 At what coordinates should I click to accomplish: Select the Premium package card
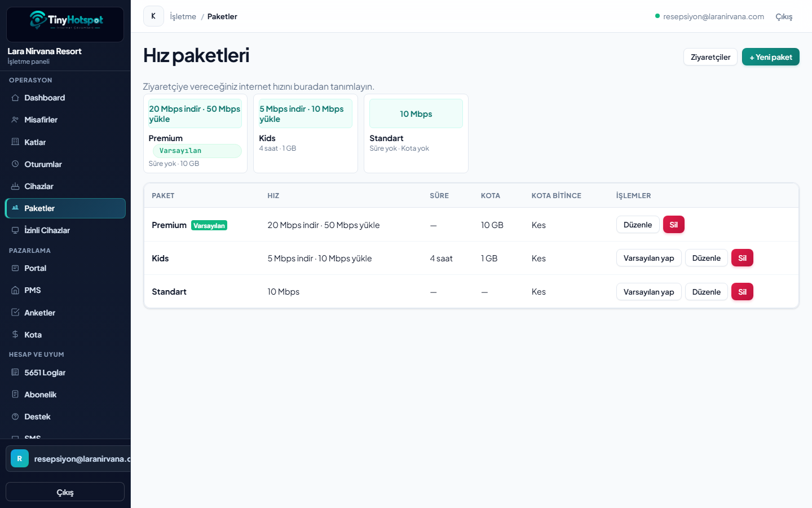click(x=195, y=133)
